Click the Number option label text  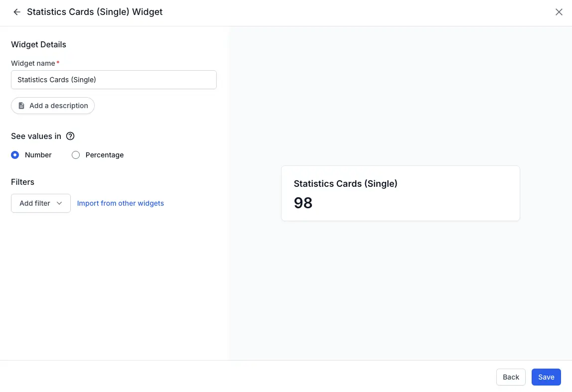coord(38,155)
